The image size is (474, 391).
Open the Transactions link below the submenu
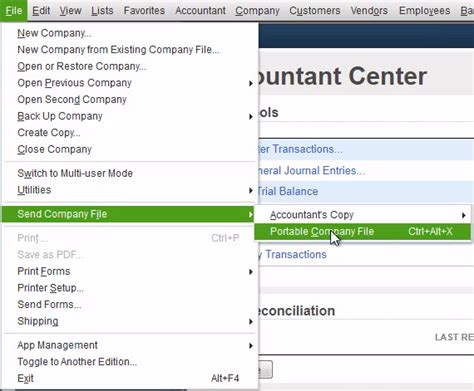[x=293, y=255]
